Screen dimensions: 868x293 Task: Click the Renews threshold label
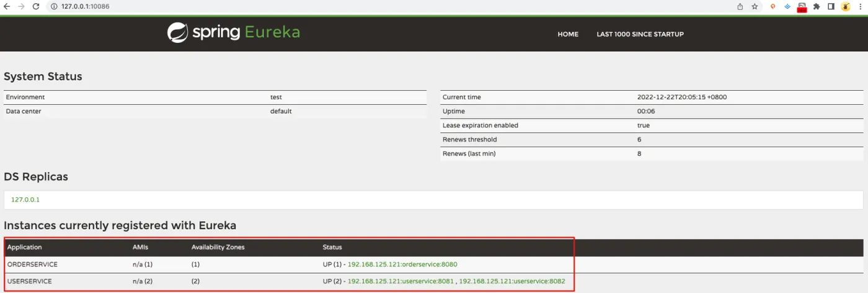click(x=469, y=140)
